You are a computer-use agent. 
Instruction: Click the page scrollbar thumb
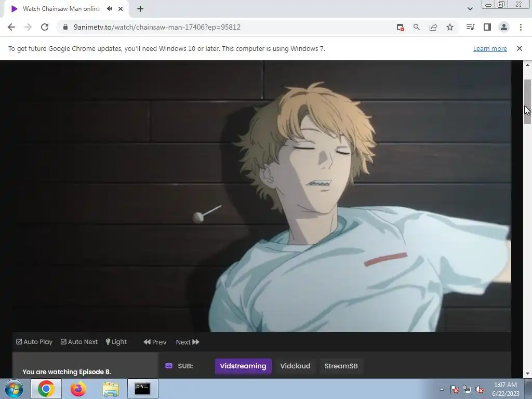pos(527,102)
